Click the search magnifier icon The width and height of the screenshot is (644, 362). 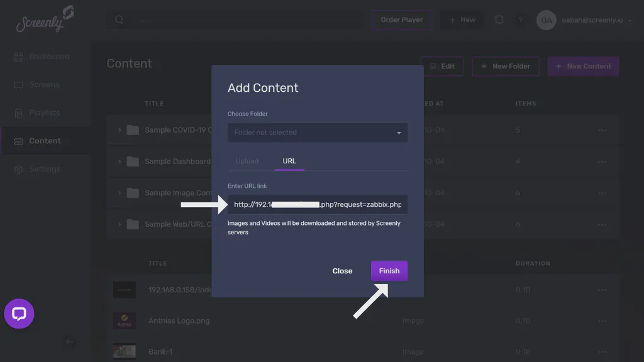119,19
